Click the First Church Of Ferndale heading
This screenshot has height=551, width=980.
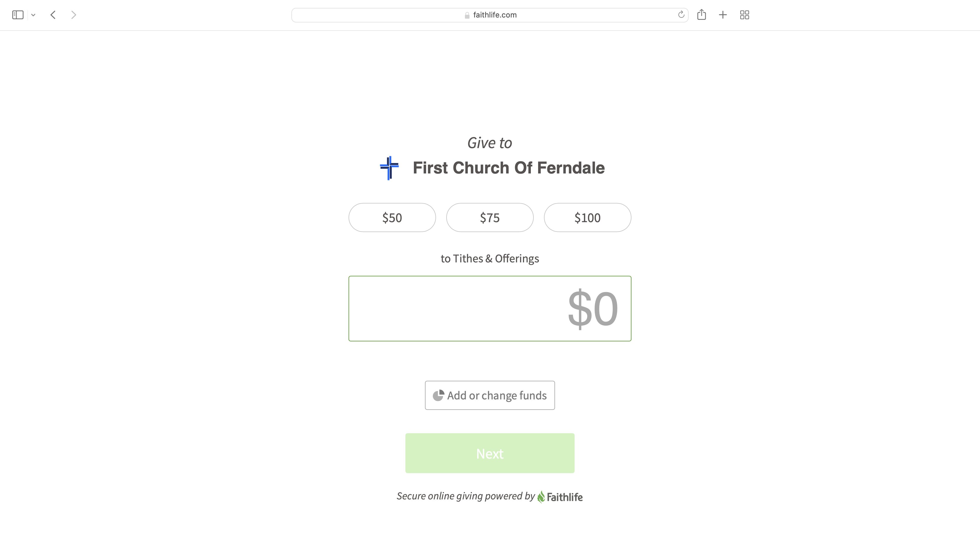point(509,168)
